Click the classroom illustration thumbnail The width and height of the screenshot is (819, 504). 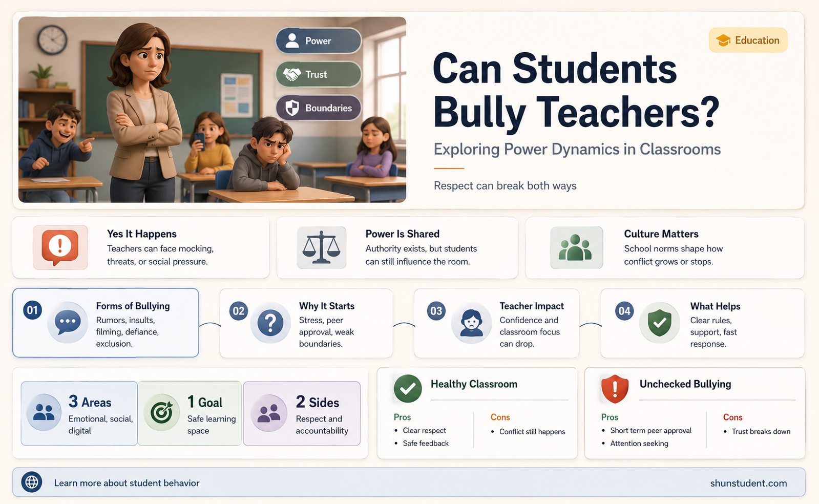tap(213, 110)
